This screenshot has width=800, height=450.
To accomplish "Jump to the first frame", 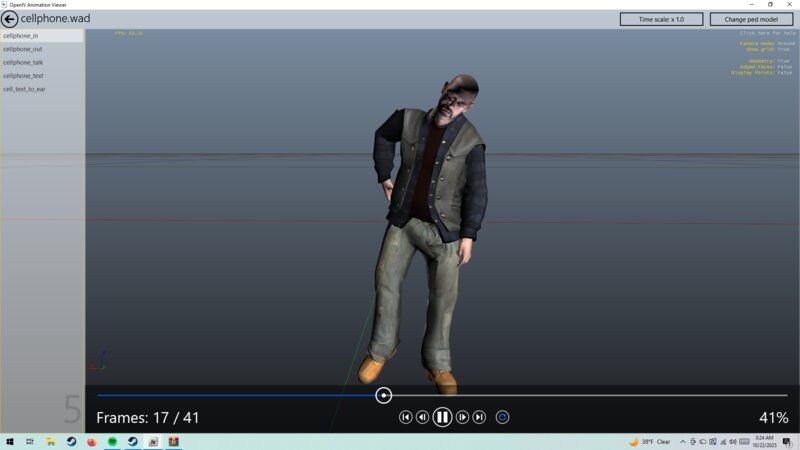I will 405,417.
